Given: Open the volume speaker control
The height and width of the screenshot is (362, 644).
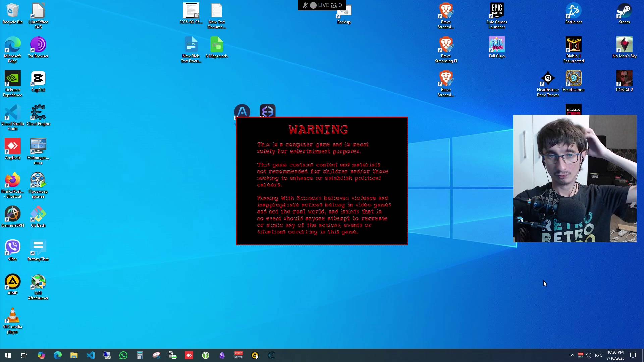Looking at the screenshot, I should (589, 355).
